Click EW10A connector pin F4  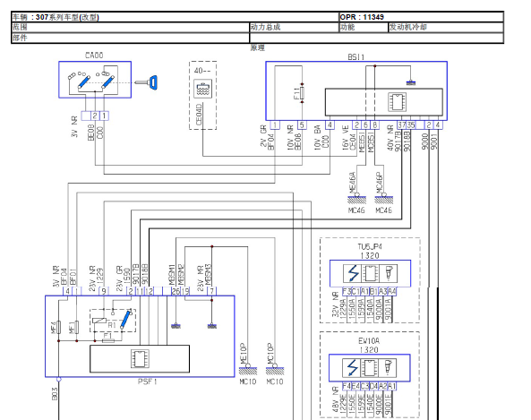(347, 386)
